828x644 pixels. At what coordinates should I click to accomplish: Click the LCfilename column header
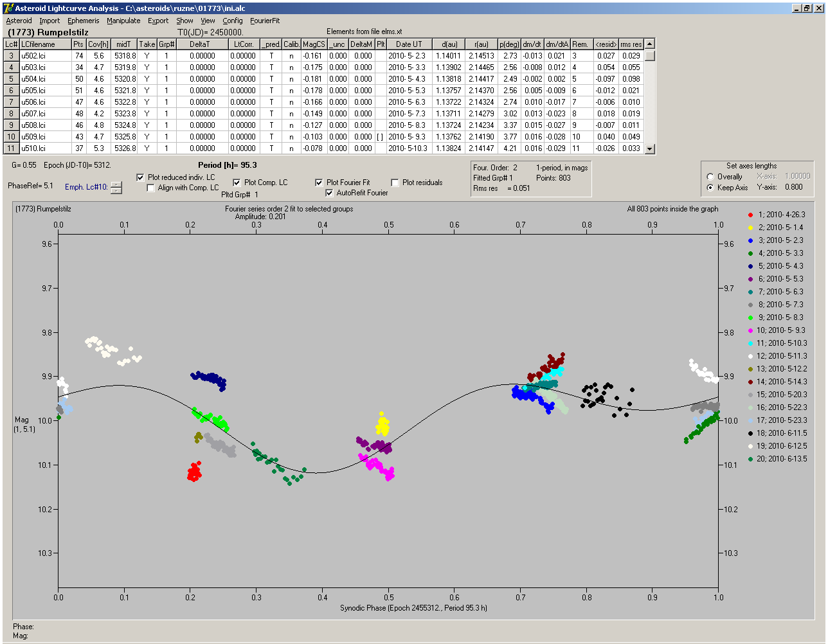45,44
